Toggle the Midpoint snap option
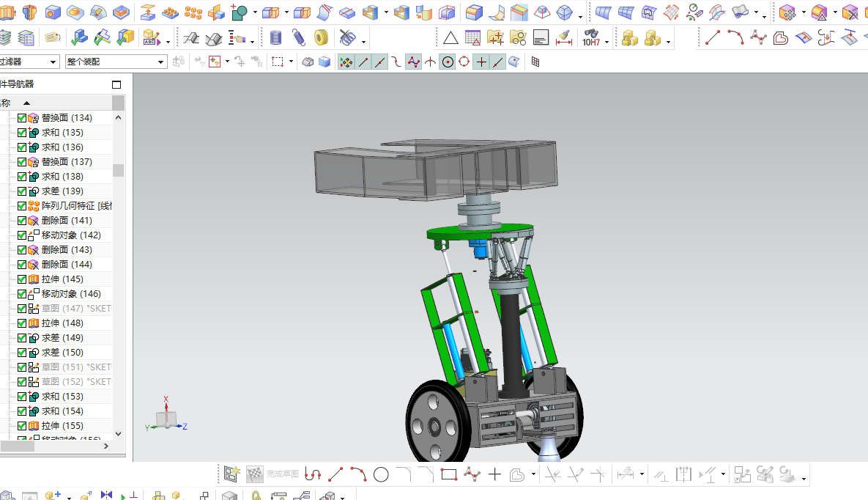Screen dimensions: 868x500 coord(379,62)
